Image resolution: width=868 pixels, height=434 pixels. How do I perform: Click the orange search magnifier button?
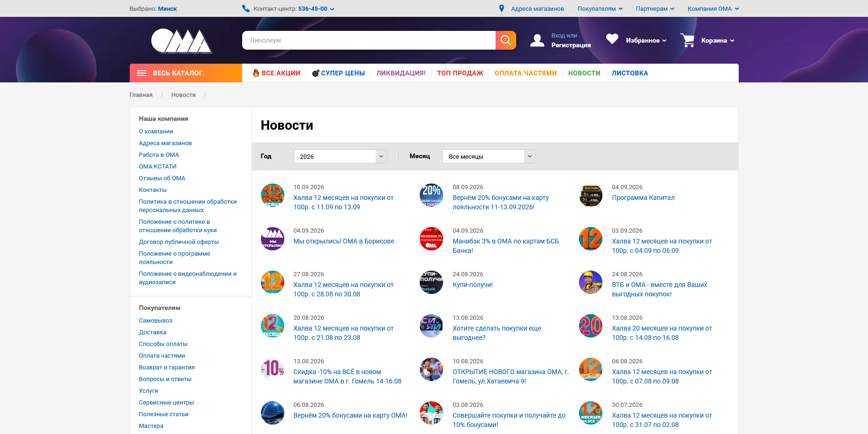coord(505,40)
